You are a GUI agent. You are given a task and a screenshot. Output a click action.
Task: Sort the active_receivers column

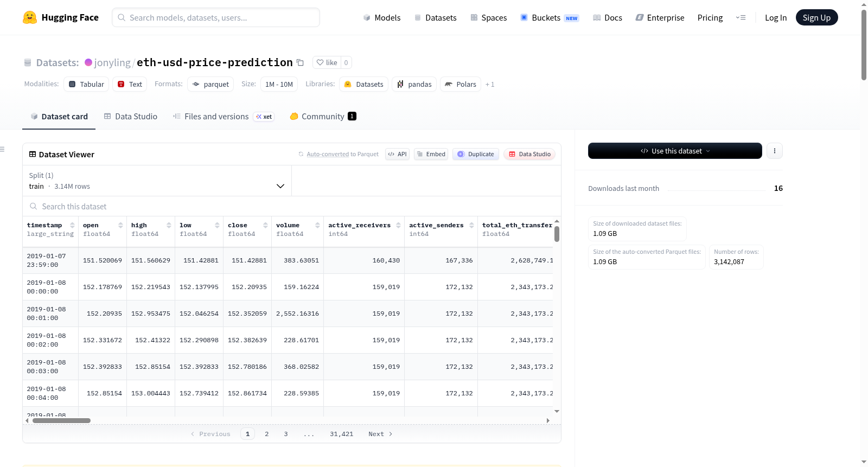pyautogui.click(x=398, y=225)
